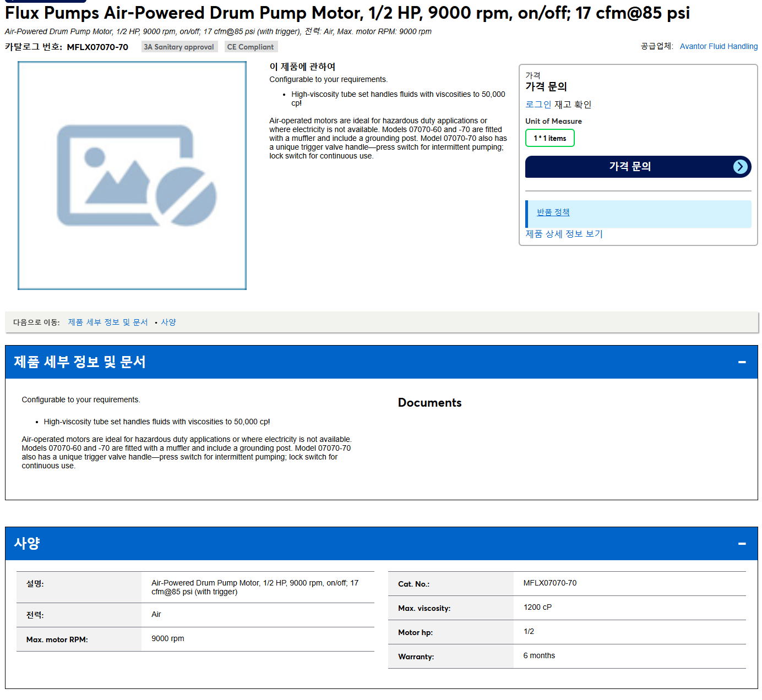Collapse the 제품 세부 정보 및 문서 section
Viewport: 762px width, 700px height.
(742, 362)
